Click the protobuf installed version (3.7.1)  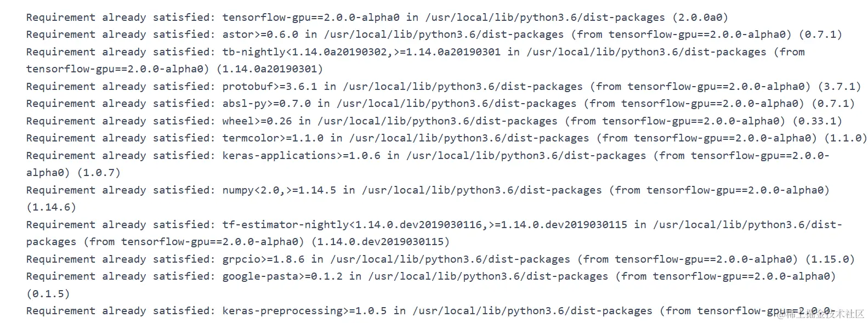pos(839,87)
